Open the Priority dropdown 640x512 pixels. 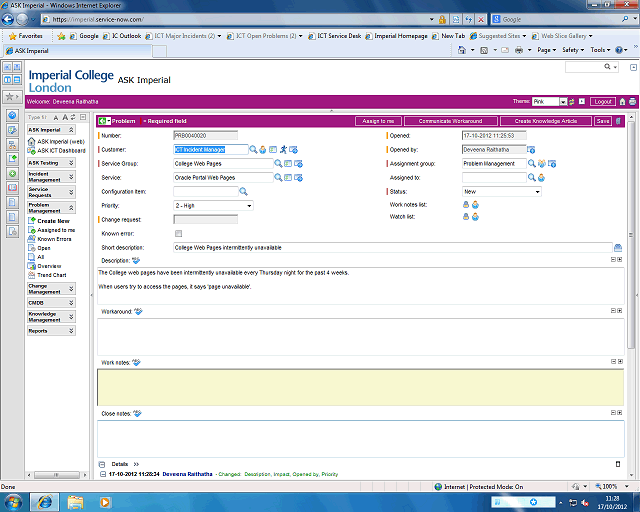click(212, 205)
